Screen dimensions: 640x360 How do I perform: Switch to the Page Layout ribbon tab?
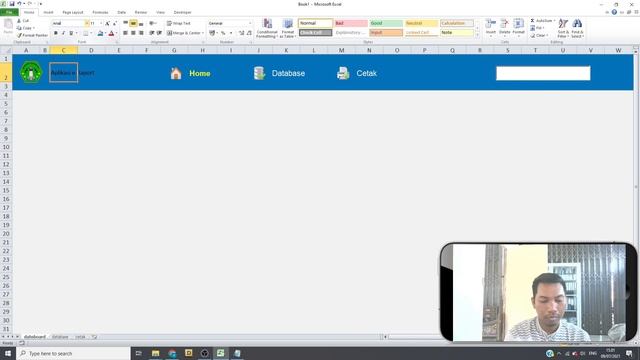point(73,12)
